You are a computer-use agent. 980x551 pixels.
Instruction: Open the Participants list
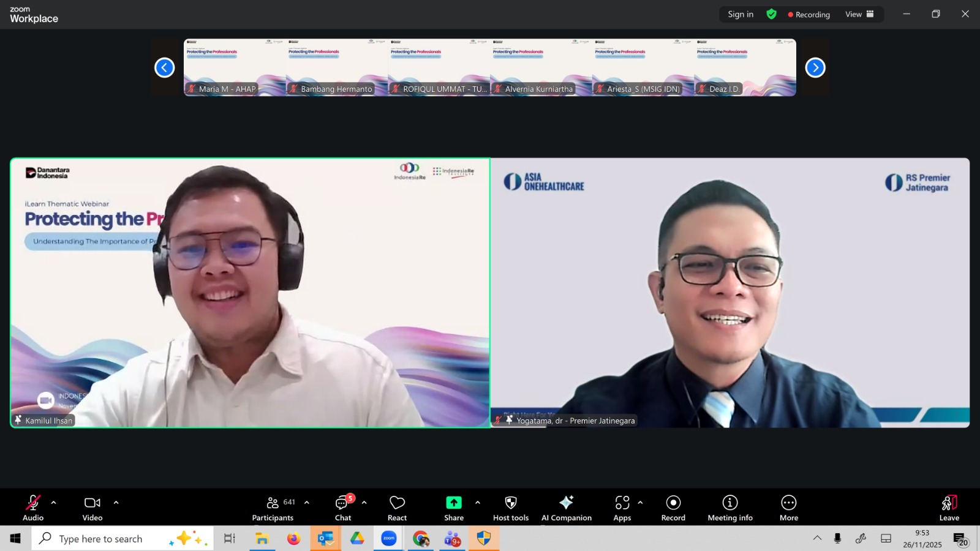click(x=273, y=508)
